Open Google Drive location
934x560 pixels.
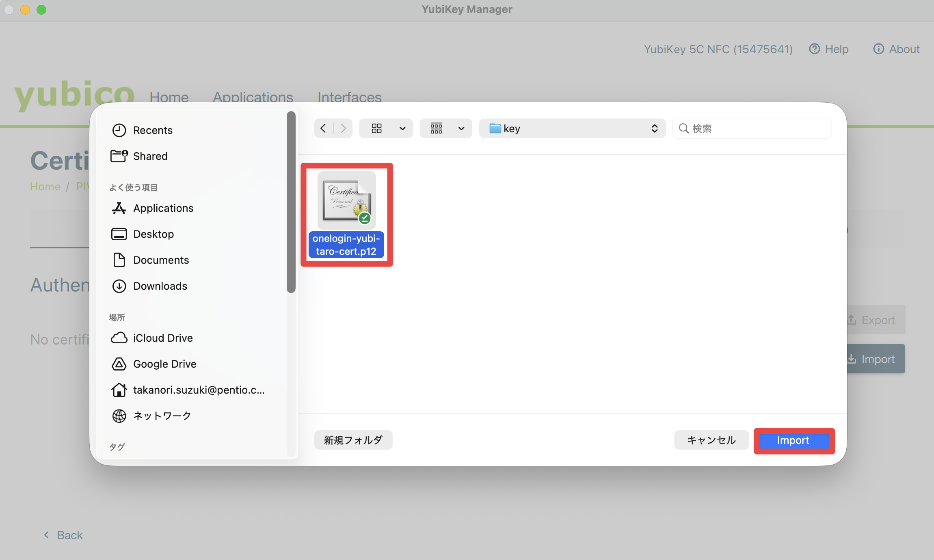click(164, 364)
